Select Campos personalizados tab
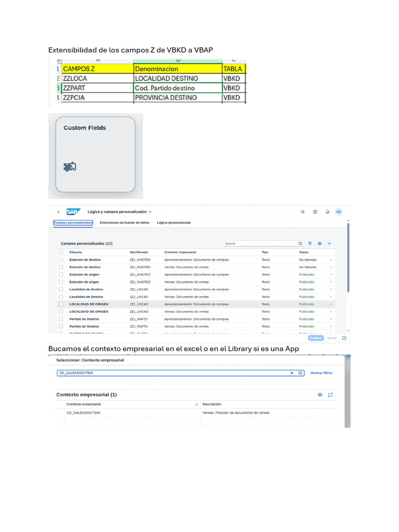The image size is (399, 532). coord(73,222)
